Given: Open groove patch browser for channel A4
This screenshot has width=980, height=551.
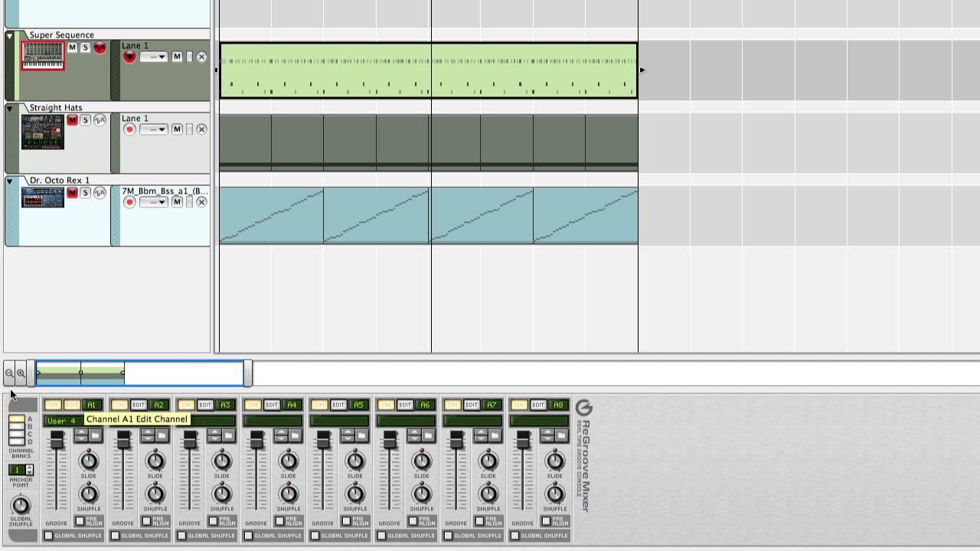Looking at the screenshot, I should (295, 435).
